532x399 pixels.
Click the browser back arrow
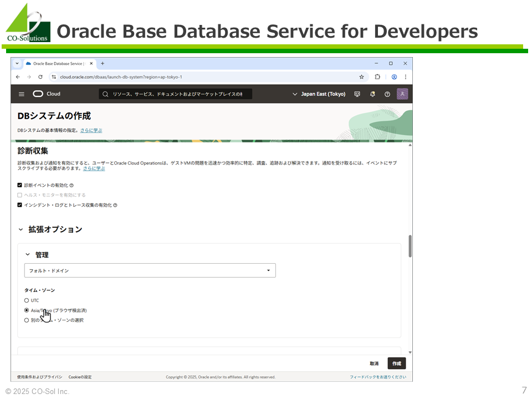tap(18, 77)
